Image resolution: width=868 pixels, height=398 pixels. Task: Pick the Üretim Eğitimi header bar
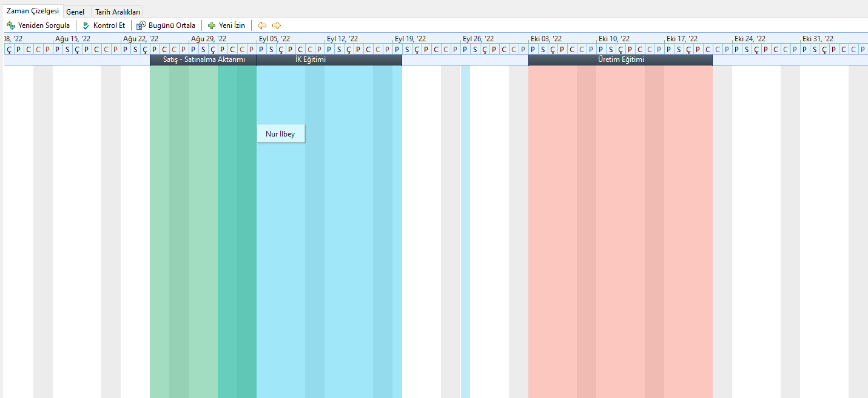[x=620, y=60]
